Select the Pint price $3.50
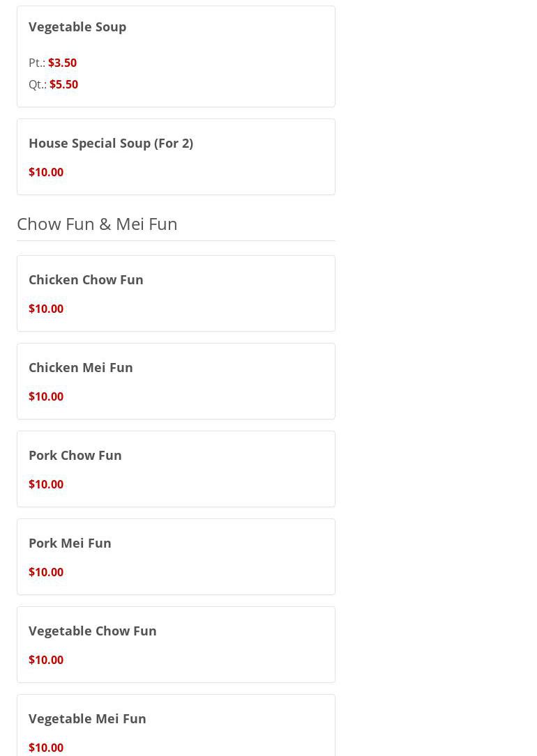Viewport: 537px width, 756px height. click(62, 63)
